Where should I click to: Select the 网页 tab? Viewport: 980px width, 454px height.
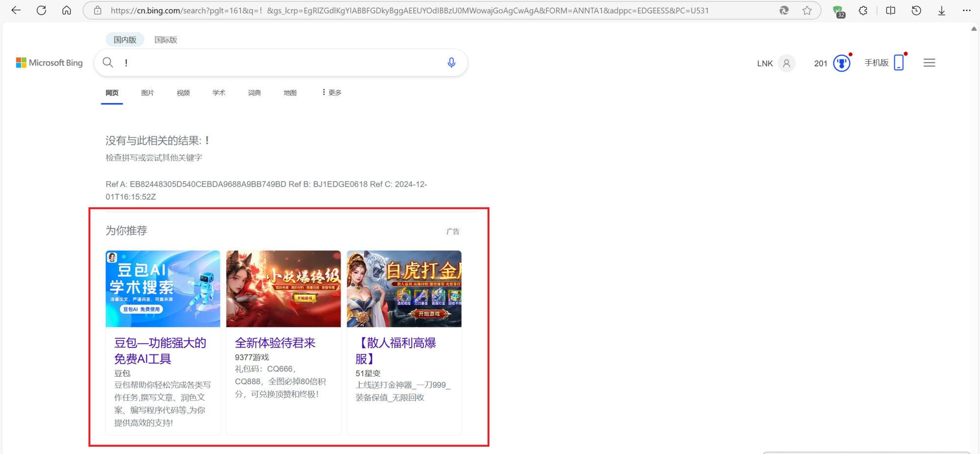point(112,93)
